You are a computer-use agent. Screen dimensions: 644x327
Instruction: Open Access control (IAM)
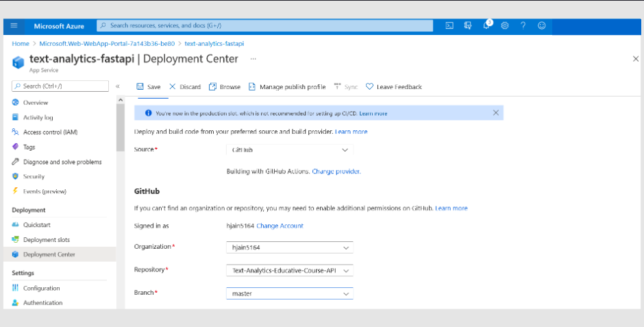[x=50, y=132]
